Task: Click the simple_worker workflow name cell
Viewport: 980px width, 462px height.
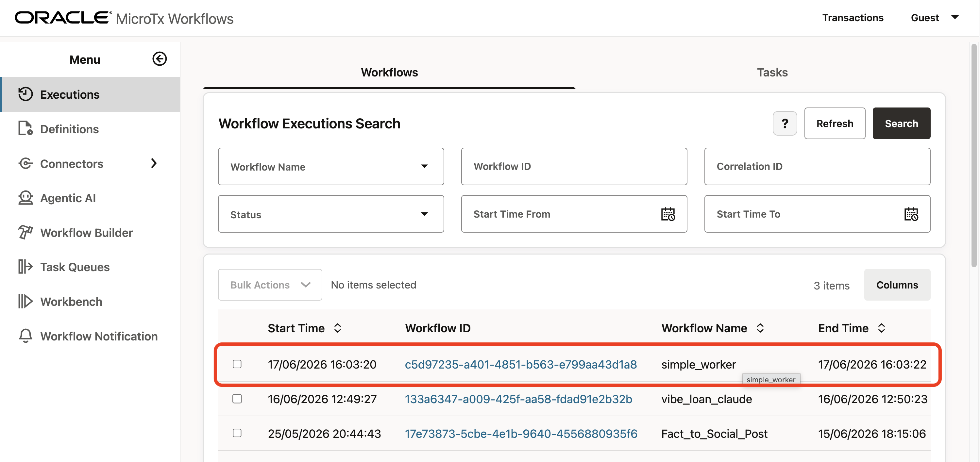Action: 699,364
